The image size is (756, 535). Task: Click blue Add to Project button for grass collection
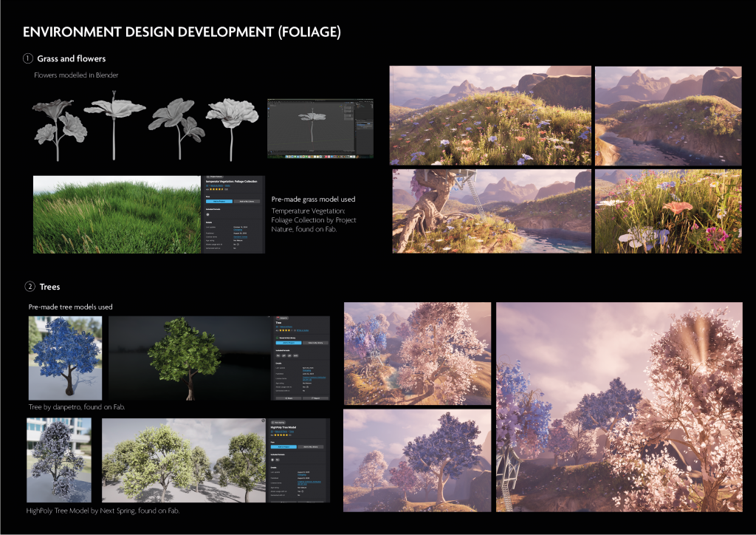[219, 200]
